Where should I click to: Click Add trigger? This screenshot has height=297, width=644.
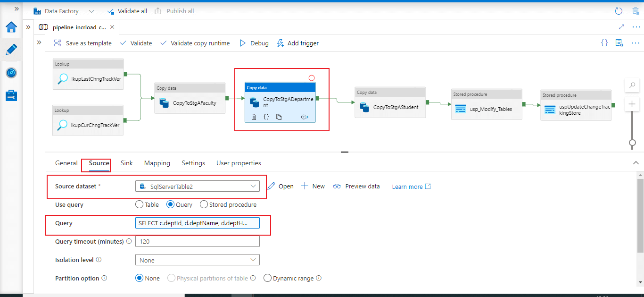pos(297,43)
